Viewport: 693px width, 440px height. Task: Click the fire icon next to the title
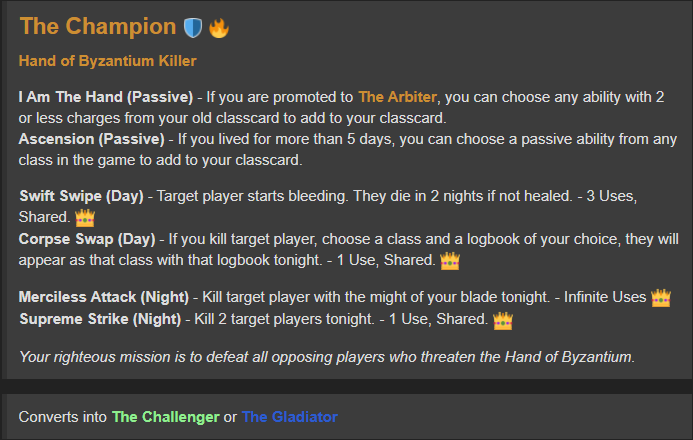(x=219, y=28)
